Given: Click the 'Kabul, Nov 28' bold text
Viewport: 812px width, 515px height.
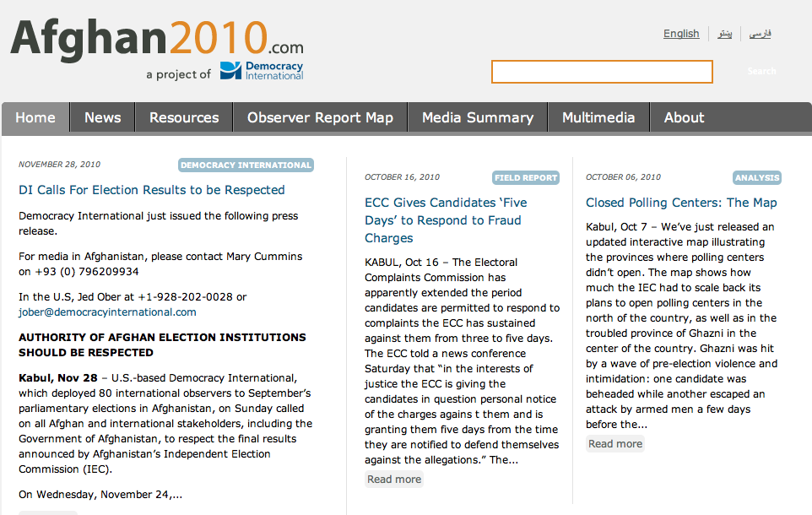Looking at the screenshot, I should tap(58, 378).
